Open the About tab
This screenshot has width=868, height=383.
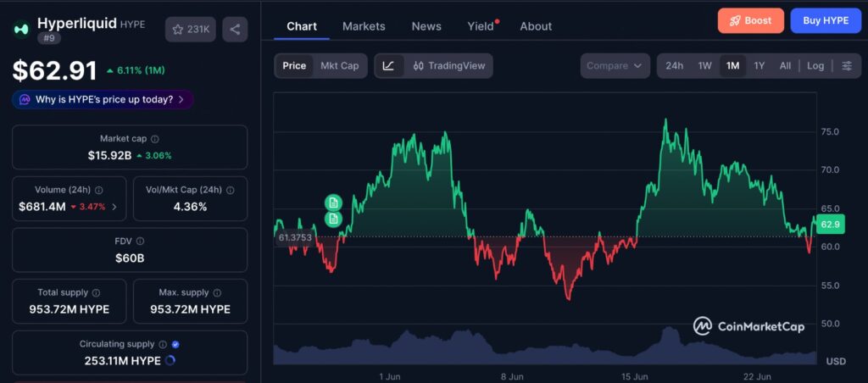(x=536, y=26)
